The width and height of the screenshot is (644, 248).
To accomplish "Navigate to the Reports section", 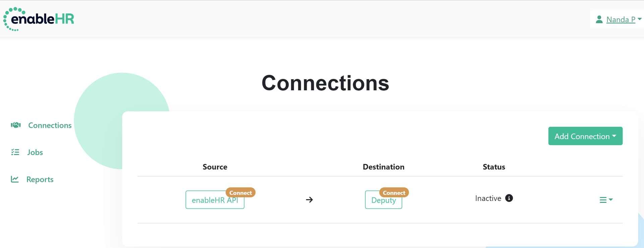I will 40,179.
